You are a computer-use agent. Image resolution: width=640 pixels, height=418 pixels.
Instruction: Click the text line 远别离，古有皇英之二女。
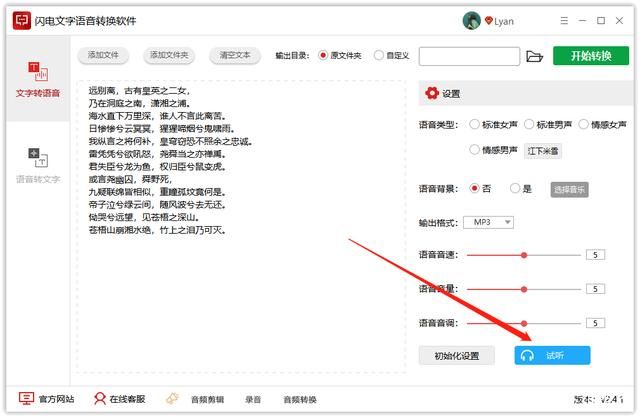pos(139,91)
